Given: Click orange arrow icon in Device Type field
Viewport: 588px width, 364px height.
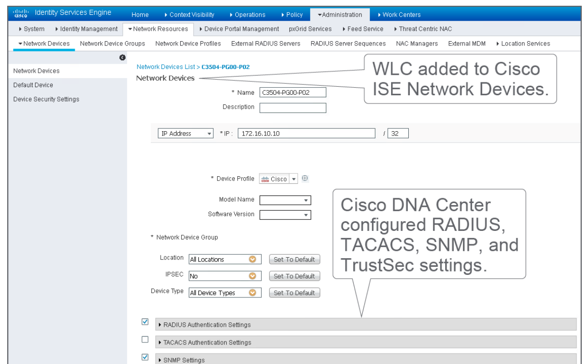Looking at the screenshot, I should coord(252,293).
